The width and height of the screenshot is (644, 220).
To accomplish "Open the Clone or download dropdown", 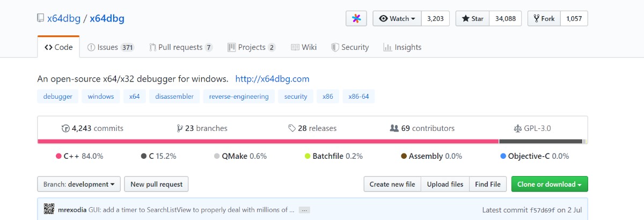I will click(x=550, y=184).
